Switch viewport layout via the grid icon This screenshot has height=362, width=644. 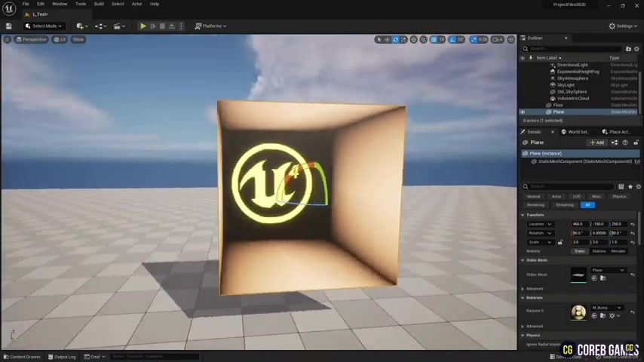click(511, 39)
